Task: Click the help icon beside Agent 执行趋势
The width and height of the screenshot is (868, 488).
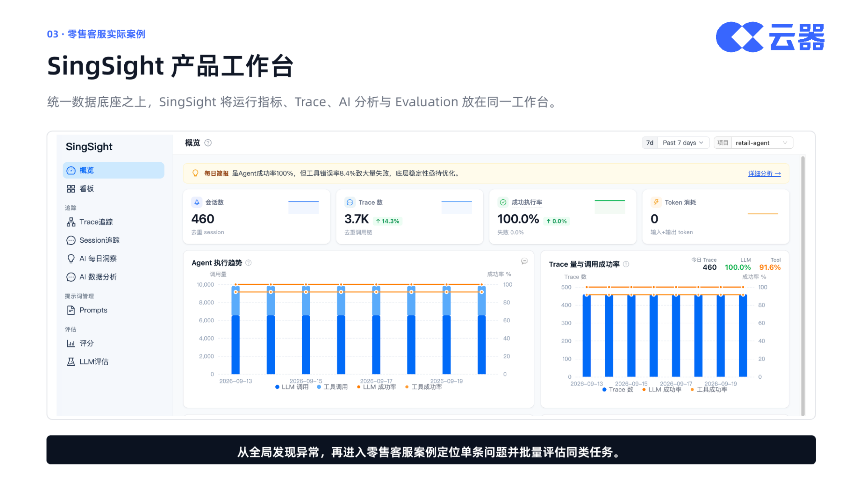Action: click(248, 263)
